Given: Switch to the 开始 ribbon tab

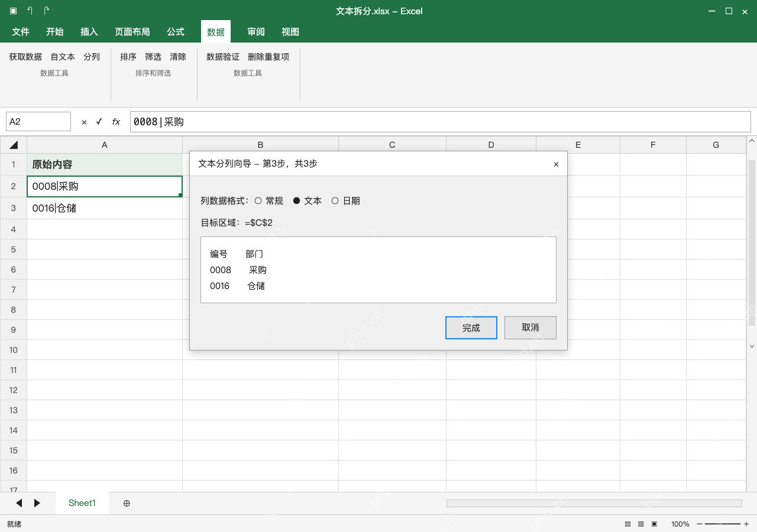Looking at the screenshot, I should [55, 32].
